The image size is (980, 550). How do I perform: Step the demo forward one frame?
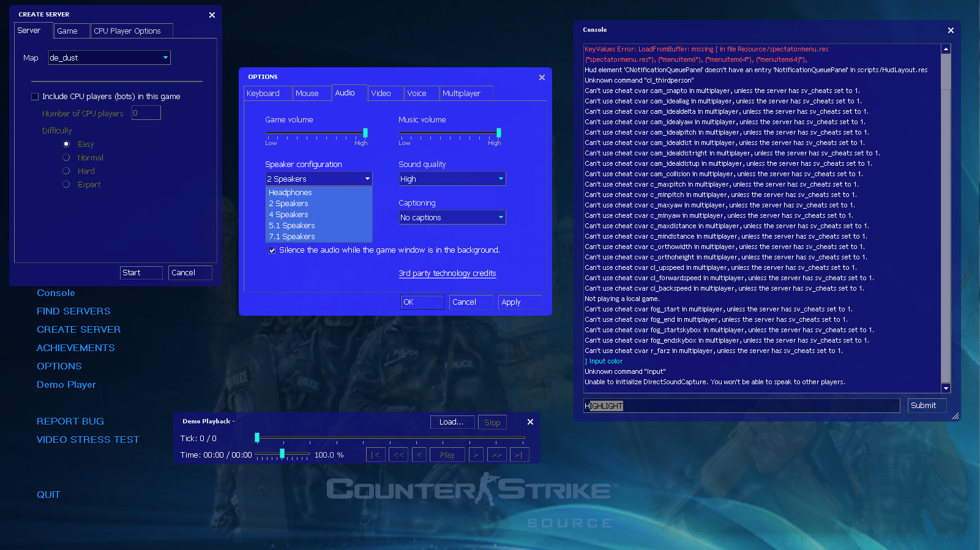tap(476, 455)
